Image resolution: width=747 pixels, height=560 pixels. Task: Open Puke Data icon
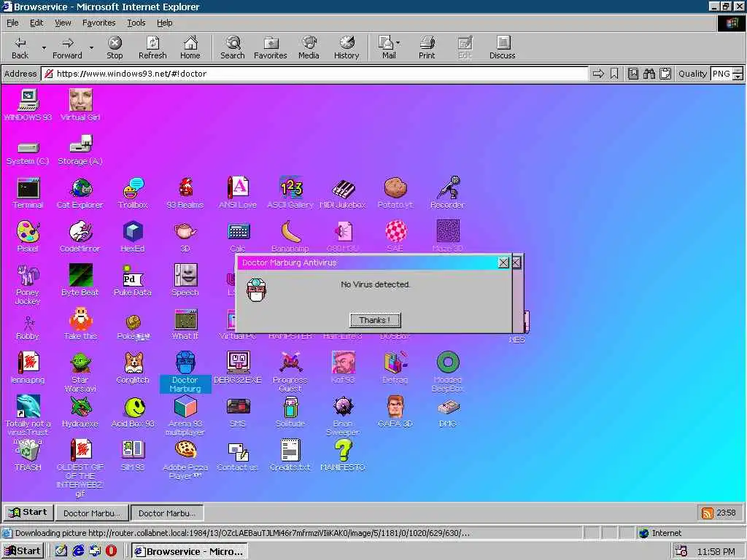133,280
